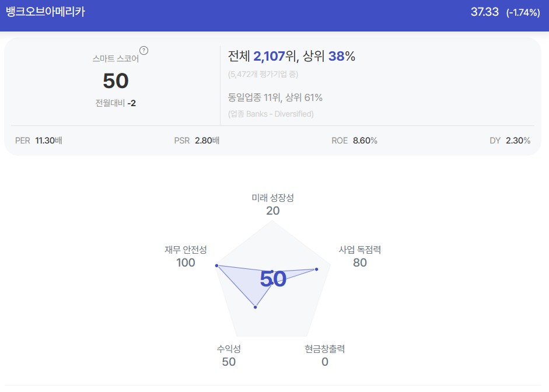The height and width of the screenshot is (392, 549).
Task: Click the smart score help question icon
Action: [144, 51]
